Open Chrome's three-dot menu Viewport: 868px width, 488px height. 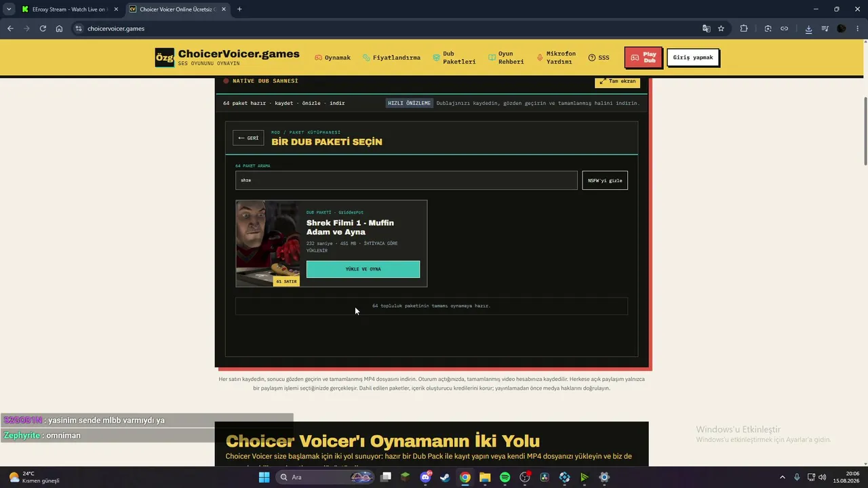click(858, 28)
